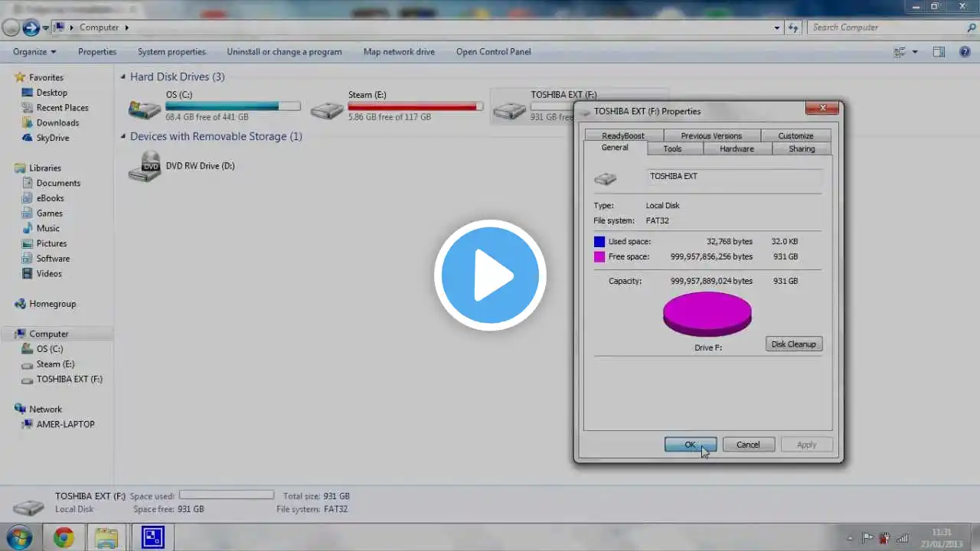The height and width of the screenshot is (551, 980).
Task: Open the Previous Versions tab
Action: point(711,135)
